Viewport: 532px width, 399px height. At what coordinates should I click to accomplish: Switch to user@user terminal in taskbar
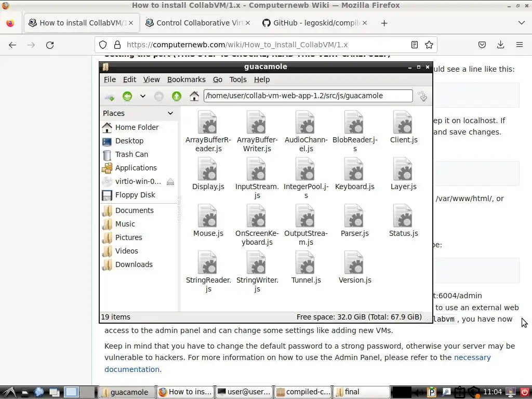[244, 392]
